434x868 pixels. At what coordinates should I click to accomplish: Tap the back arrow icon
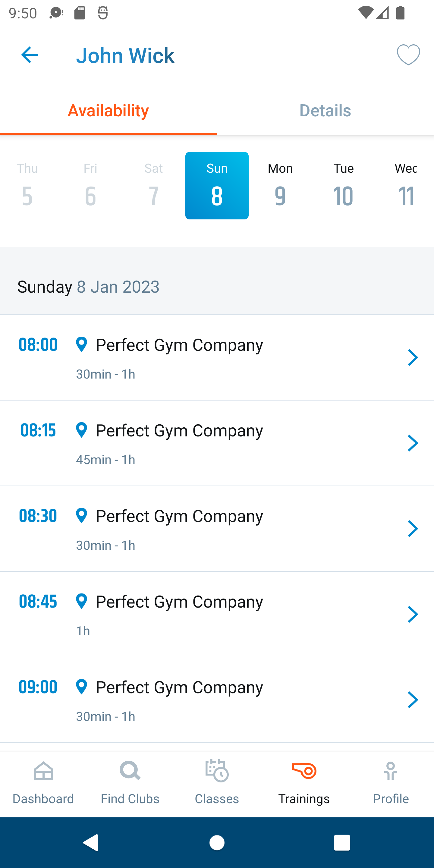(29, 55)
